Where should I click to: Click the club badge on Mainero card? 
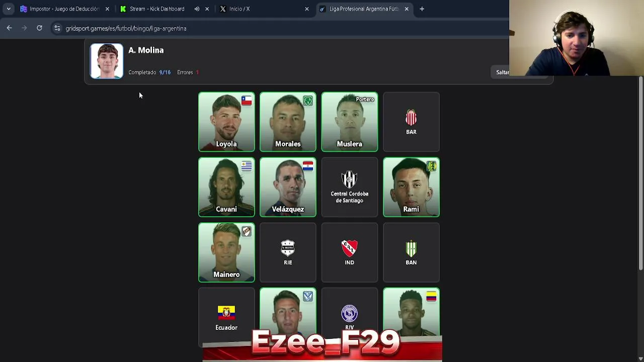(x=247, y=231)
